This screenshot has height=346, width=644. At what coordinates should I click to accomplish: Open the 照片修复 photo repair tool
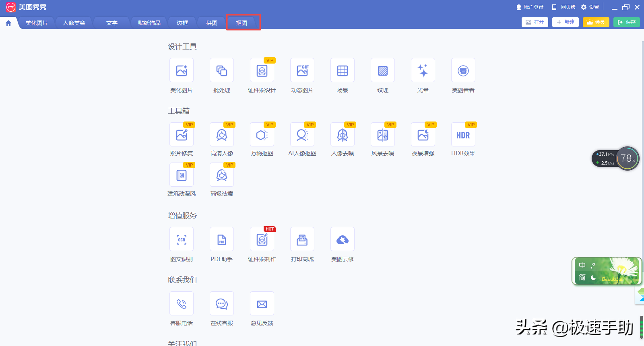pyautogui.click(x=181, y=135)
